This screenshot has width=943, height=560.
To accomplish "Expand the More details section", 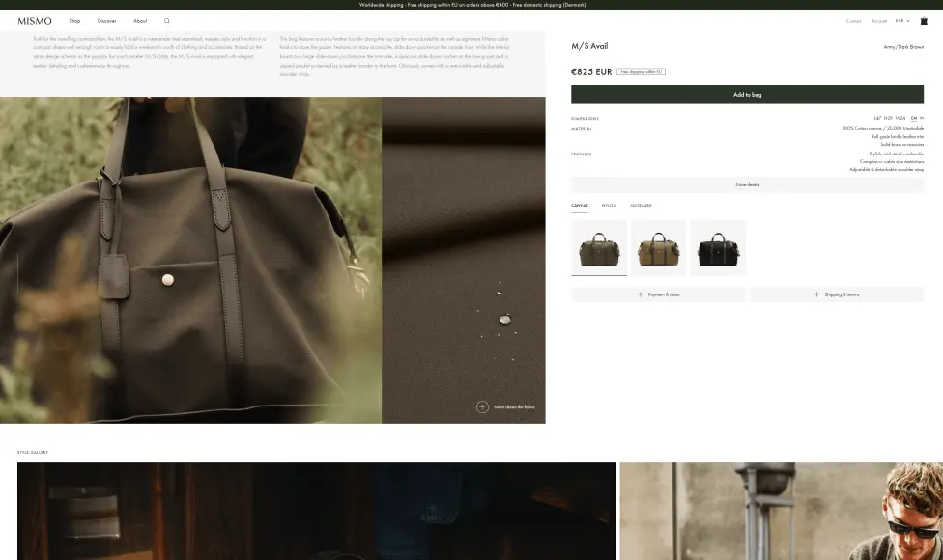I will click(x=747, y=184).
